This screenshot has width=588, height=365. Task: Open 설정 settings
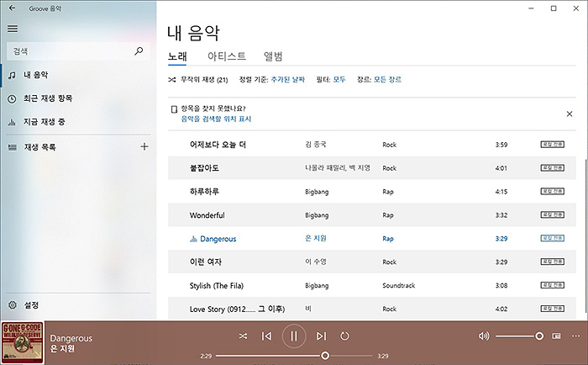tap(79, 305)
